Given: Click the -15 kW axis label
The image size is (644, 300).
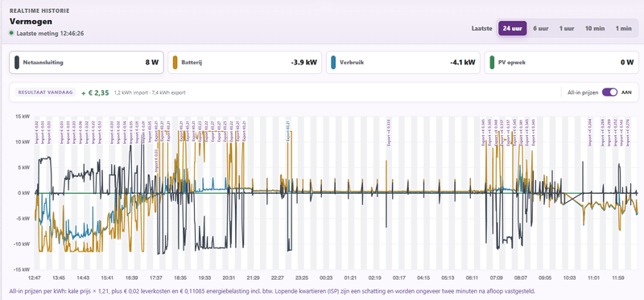Looking at the screenshot, I should pyautogui.click(x=22, y=269).
